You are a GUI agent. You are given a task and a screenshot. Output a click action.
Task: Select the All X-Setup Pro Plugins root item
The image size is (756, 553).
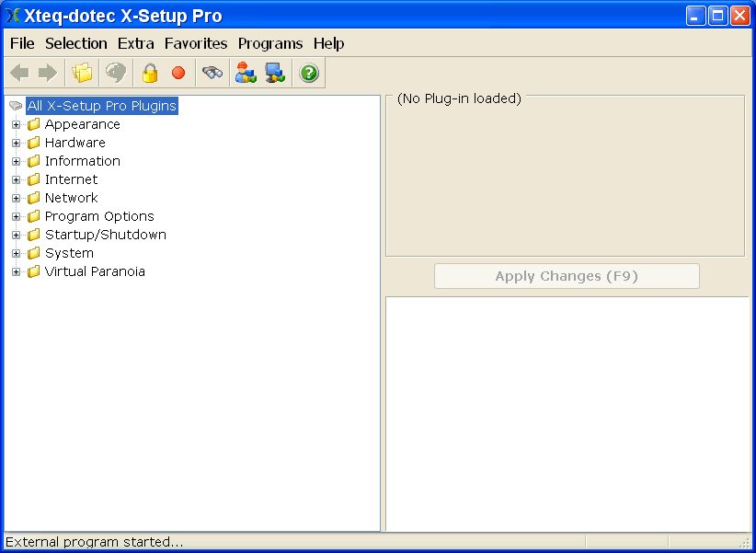point(102,106)
